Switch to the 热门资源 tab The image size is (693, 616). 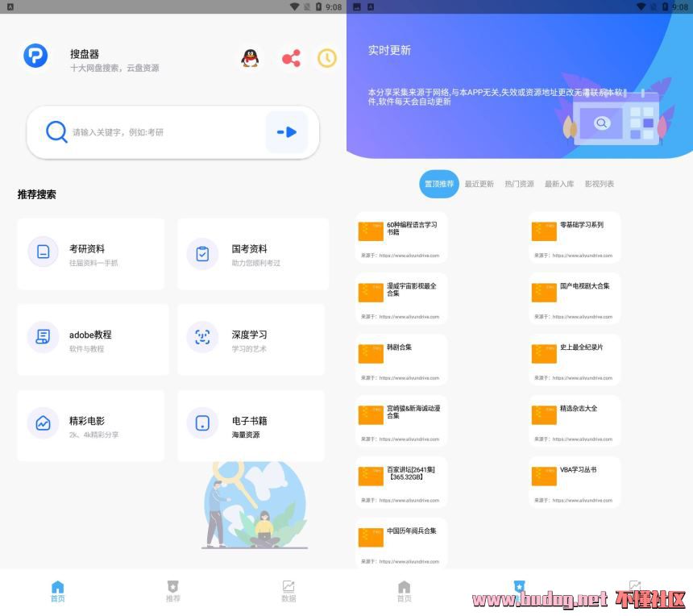coord(519,184)
